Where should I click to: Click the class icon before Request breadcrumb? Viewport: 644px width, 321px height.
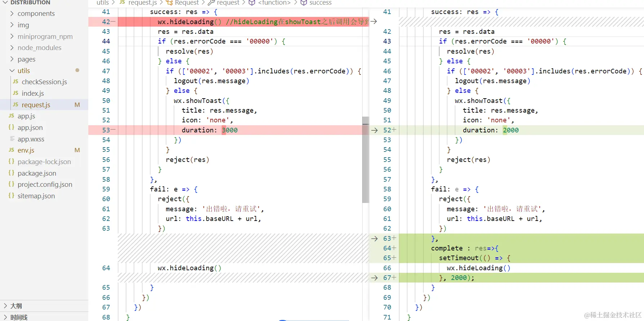pyautogui.click(x=169, y=3)
